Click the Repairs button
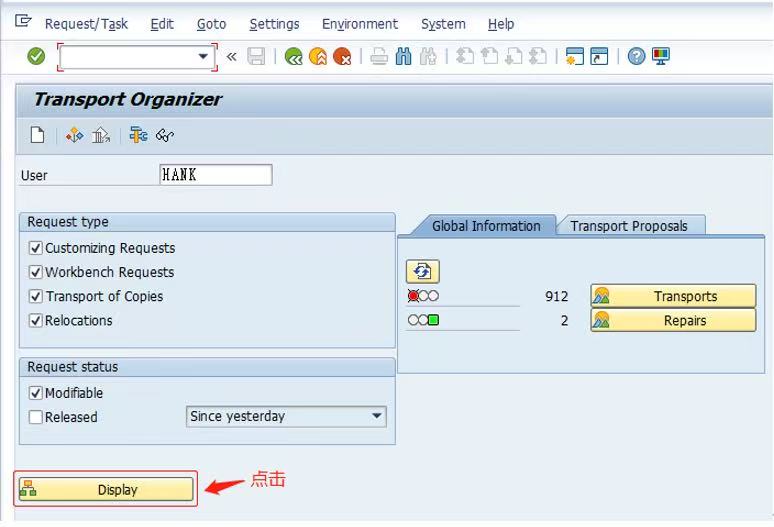Viewport: 774px width, 527px height. coord(673,320)
